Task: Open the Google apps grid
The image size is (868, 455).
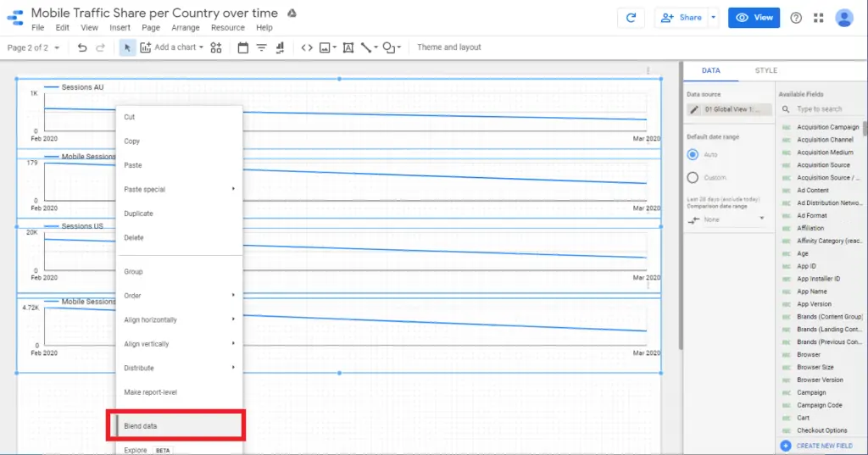Action: pyautogui.click(x=818, y=18)
